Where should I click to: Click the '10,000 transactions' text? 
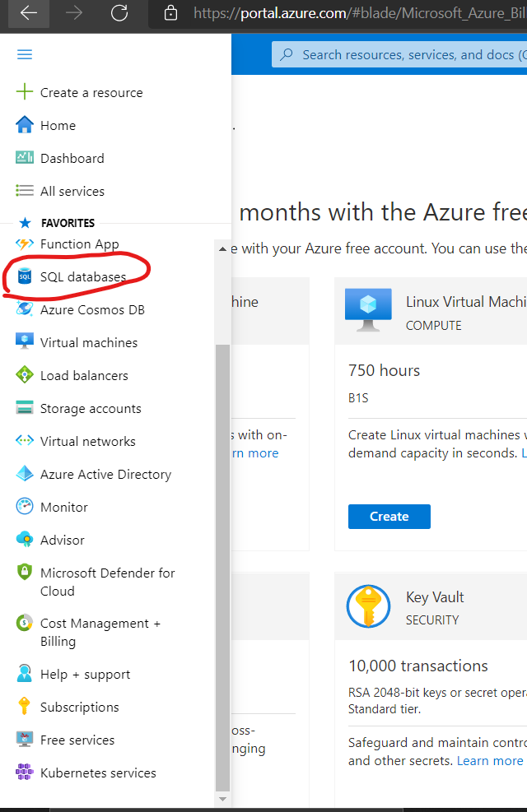coord(418,666)
